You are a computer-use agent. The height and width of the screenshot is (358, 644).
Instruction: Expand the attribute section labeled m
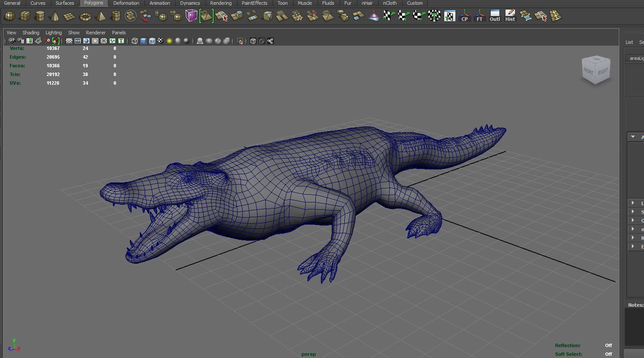pyautogui.click(x=633, y=229)
